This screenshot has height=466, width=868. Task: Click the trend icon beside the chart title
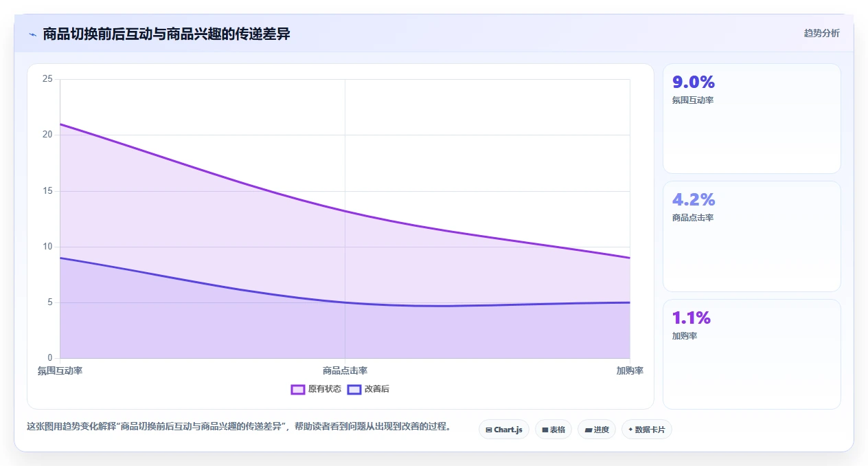[32, 34]
